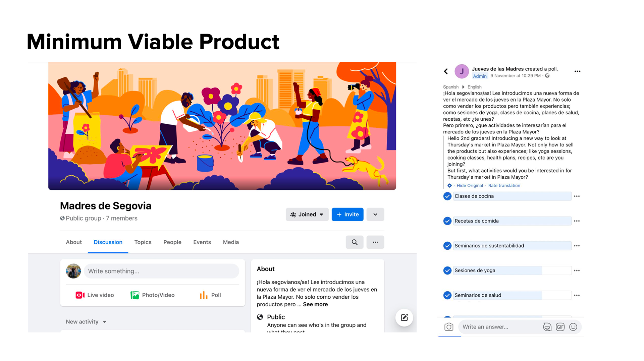Open the emoji smiley picker
Viewport: 644px width, 361px height.
point(573,327)
